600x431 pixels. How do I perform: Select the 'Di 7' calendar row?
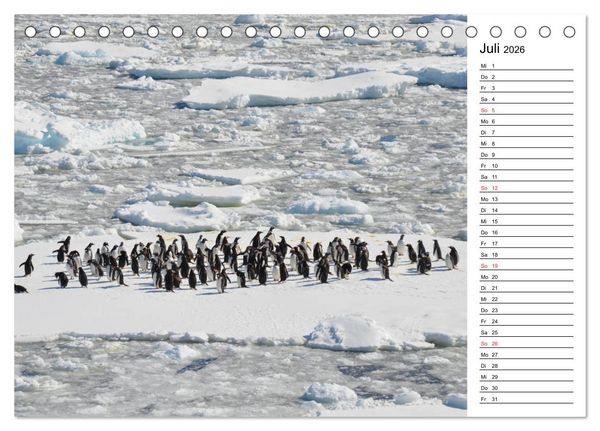[527, 132]
